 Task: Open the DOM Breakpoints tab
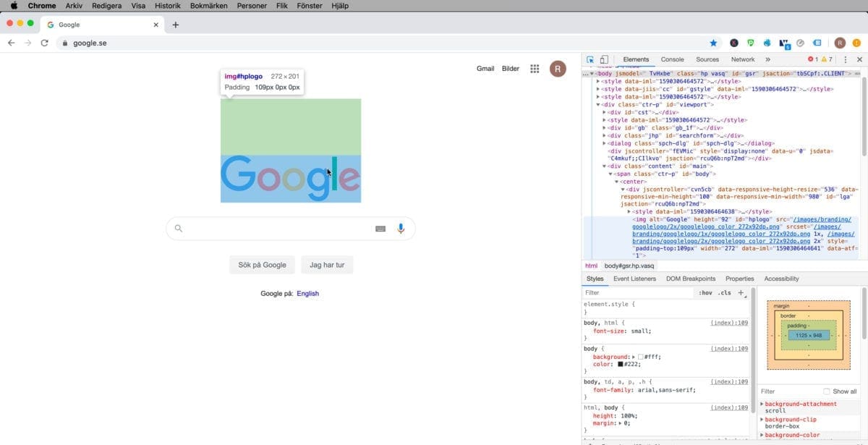tap(691, 279)
